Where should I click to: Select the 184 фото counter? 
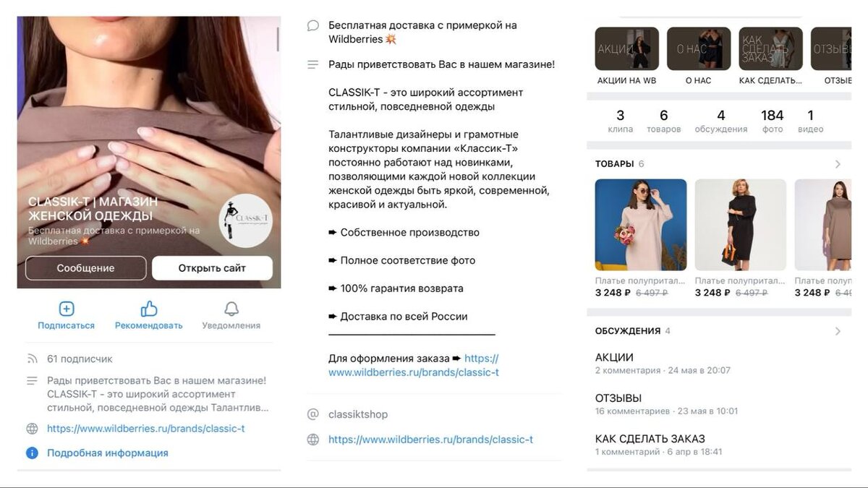[x=773, y=120]
